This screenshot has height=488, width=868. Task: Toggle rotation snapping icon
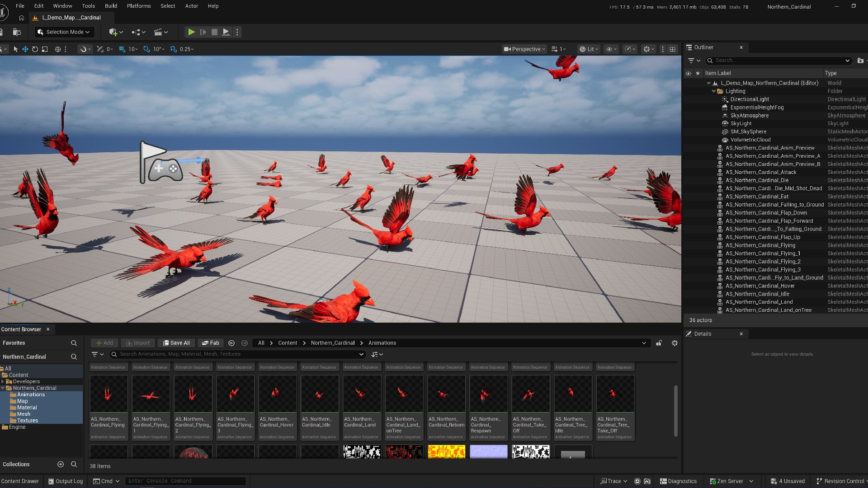[146, 49]
